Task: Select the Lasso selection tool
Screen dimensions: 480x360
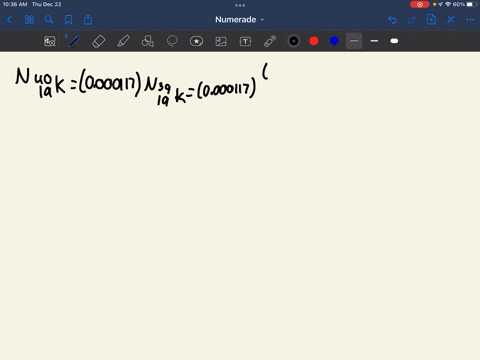Action: click(172, 41)
